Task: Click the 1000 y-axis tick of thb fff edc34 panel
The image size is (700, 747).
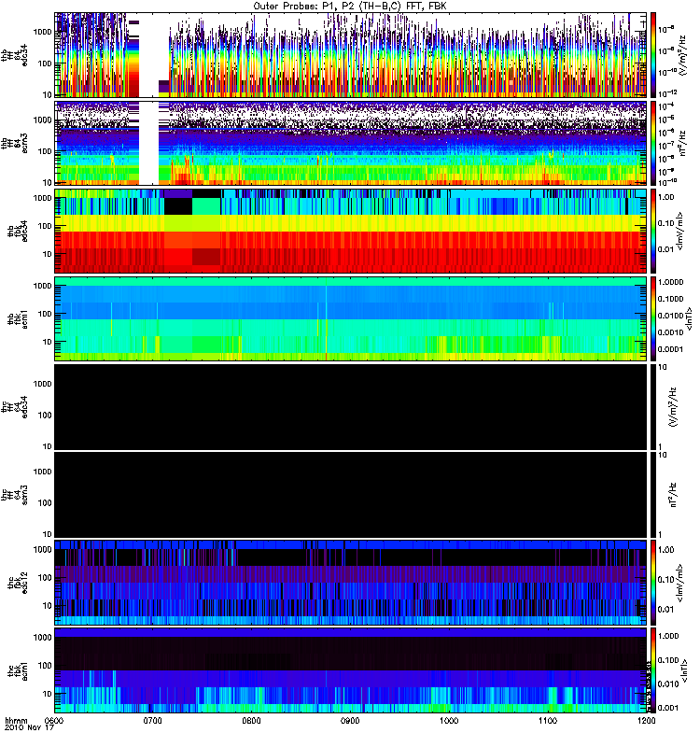Action: [x=42, y=32]
